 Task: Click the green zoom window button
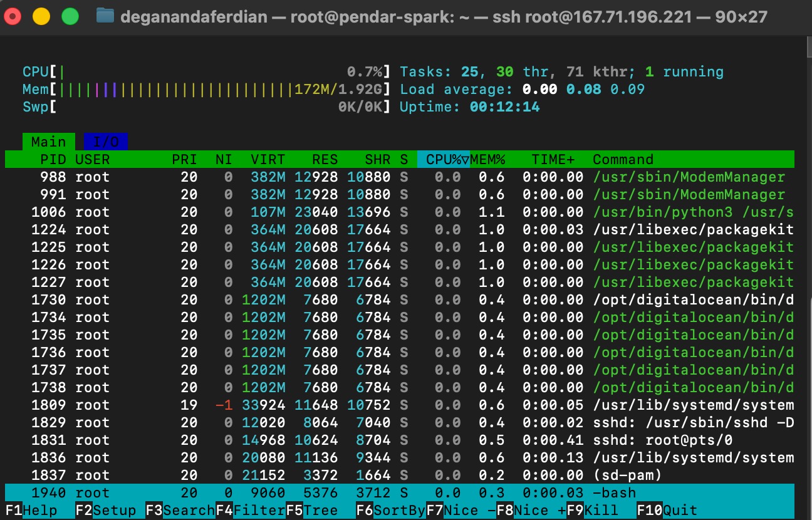70,16
